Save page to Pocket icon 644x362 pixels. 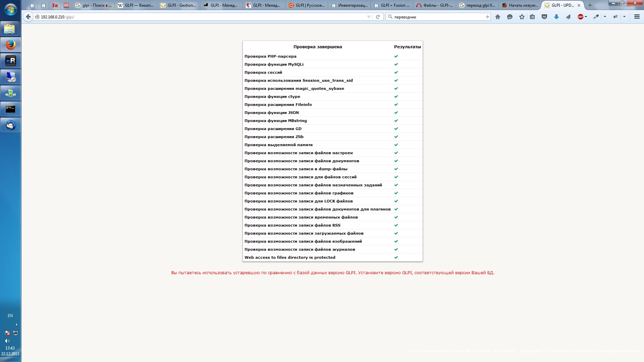pos(544,17)
